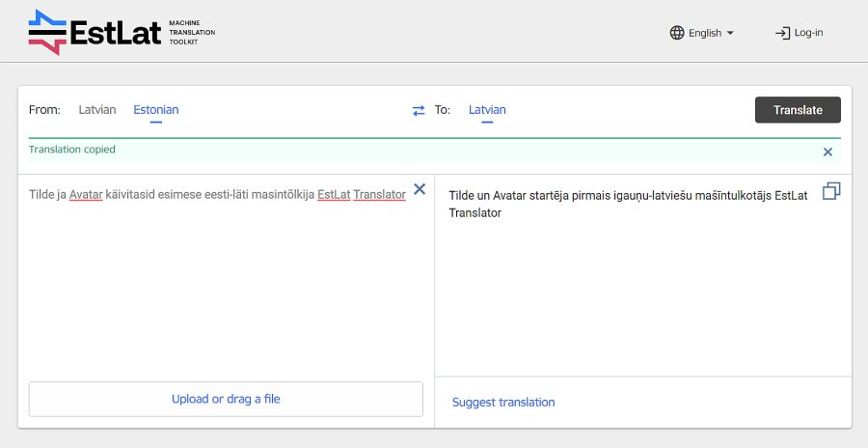Image resolution: width=868 pixels, height=448 pixels.
Task: Open the Suggest translation link
Action: tap(503, 403)
